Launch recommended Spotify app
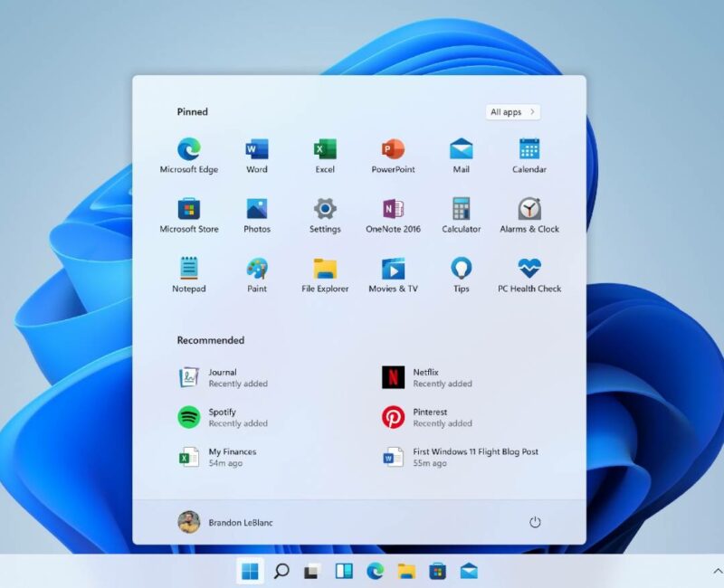Screen dimensions: 724x588 [x=223, y=417]
